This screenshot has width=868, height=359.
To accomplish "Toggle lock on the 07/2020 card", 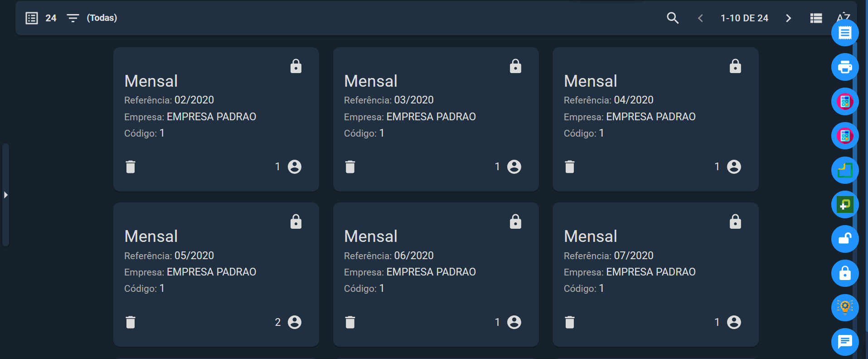I will [x=735, y=221].
